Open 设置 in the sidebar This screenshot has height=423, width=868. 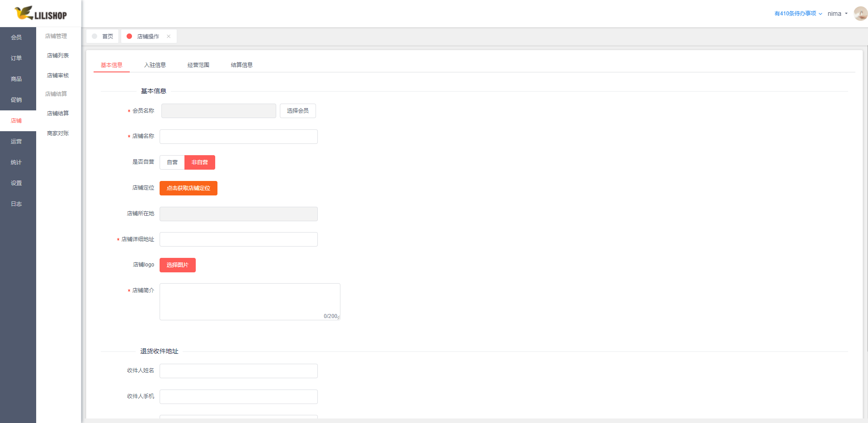[x=18, y=183]
